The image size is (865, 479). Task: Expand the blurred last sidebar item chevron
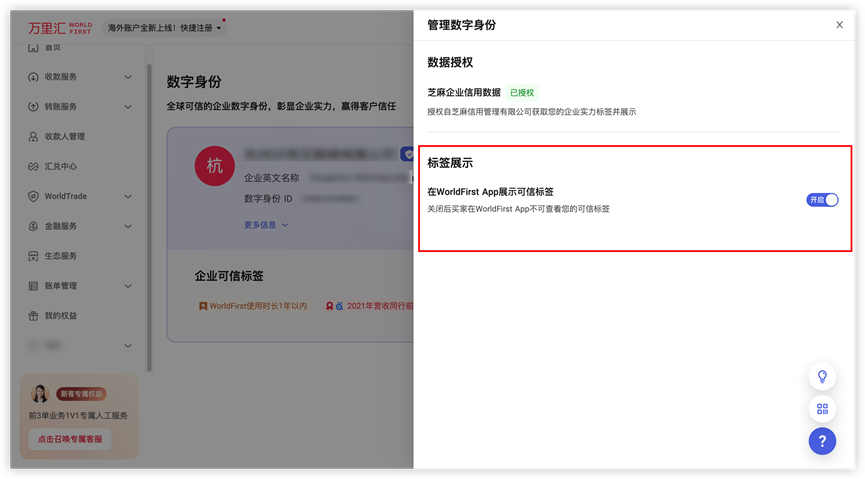128,345
